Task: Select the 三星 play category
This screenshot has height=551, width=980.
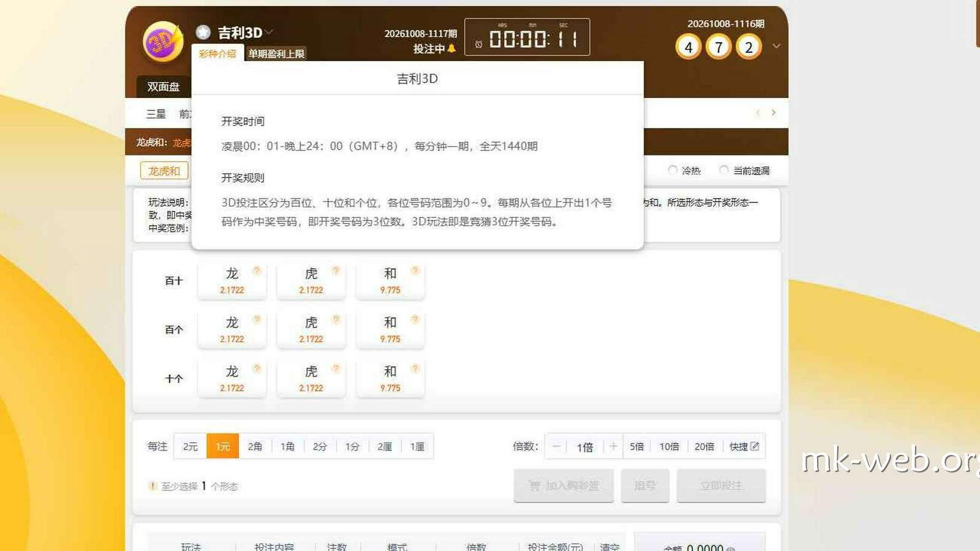Action: (156, 113)
